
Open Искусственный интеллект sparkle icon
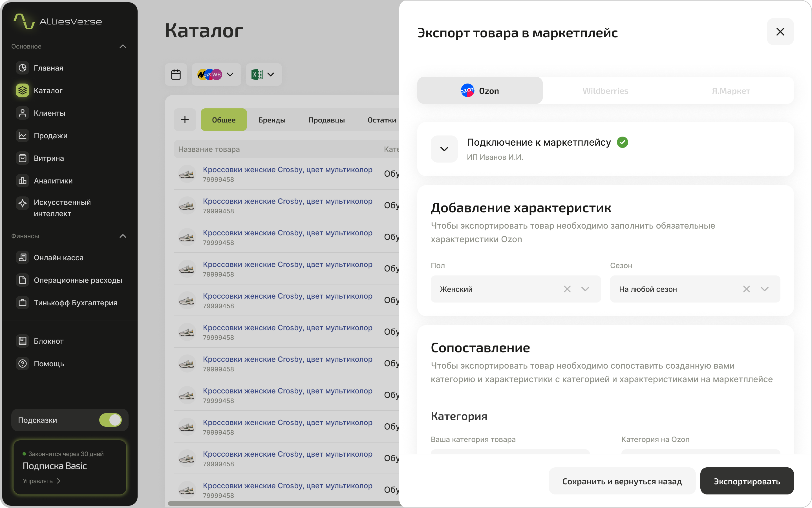click(x=23, y=203)
